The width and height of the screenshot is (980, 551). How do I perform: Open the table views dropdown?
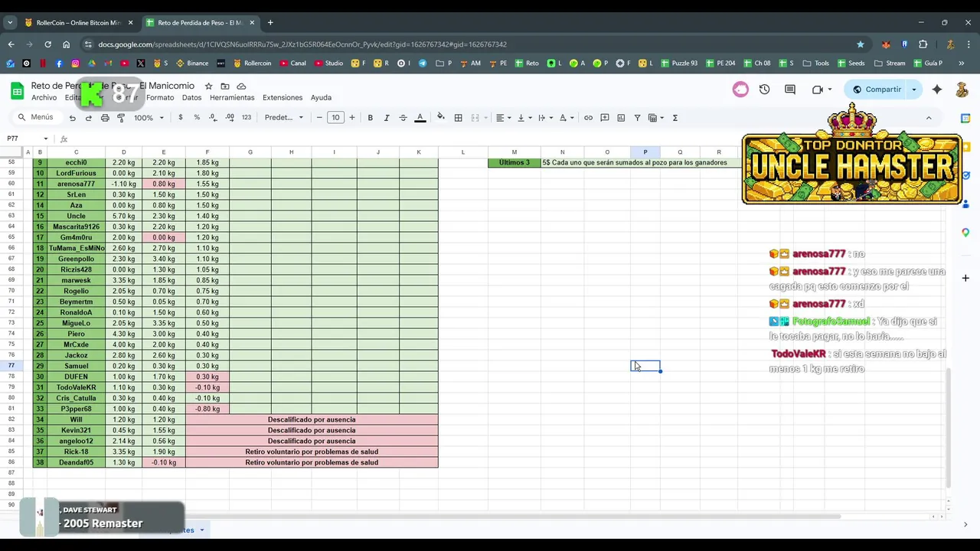coord(656,118)
